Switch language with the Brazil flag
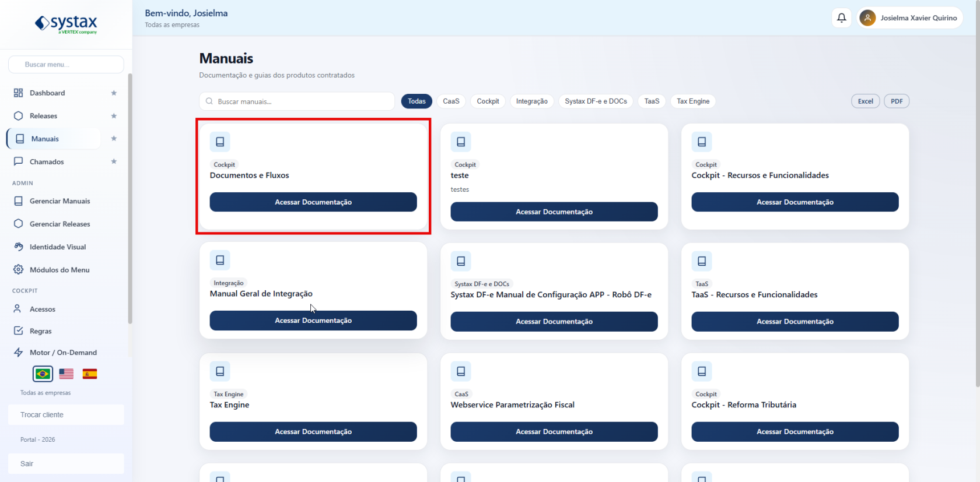The image size is (980, 482). [43, 374]
